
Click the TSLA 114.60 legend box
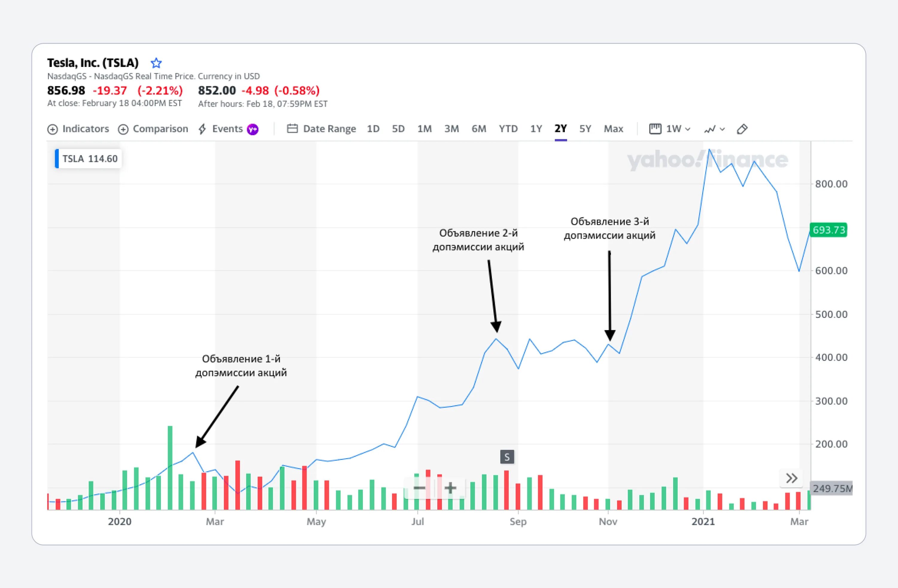coord(88,159)
